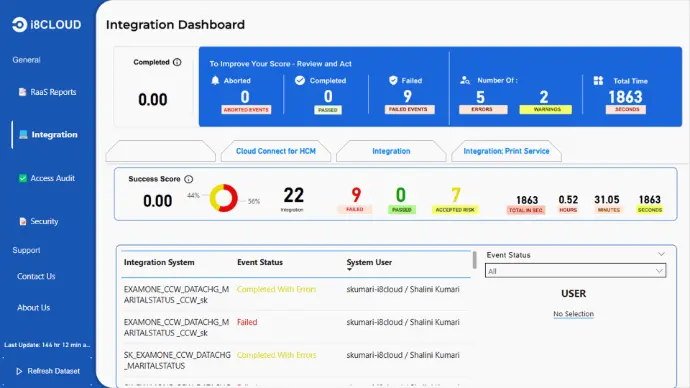Click the Aborted bell icon
The width and height of the screenshot is (690, 388).
pyautogui.click(x=215, y=81)
